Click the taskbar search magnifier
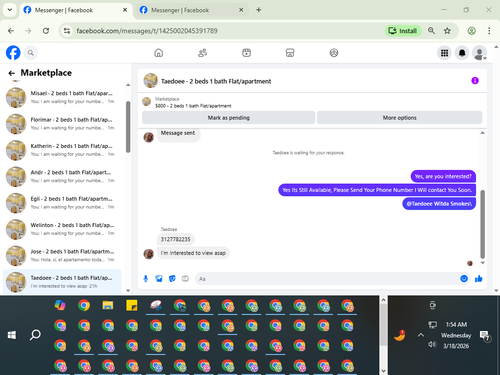 tap(35, 335)
